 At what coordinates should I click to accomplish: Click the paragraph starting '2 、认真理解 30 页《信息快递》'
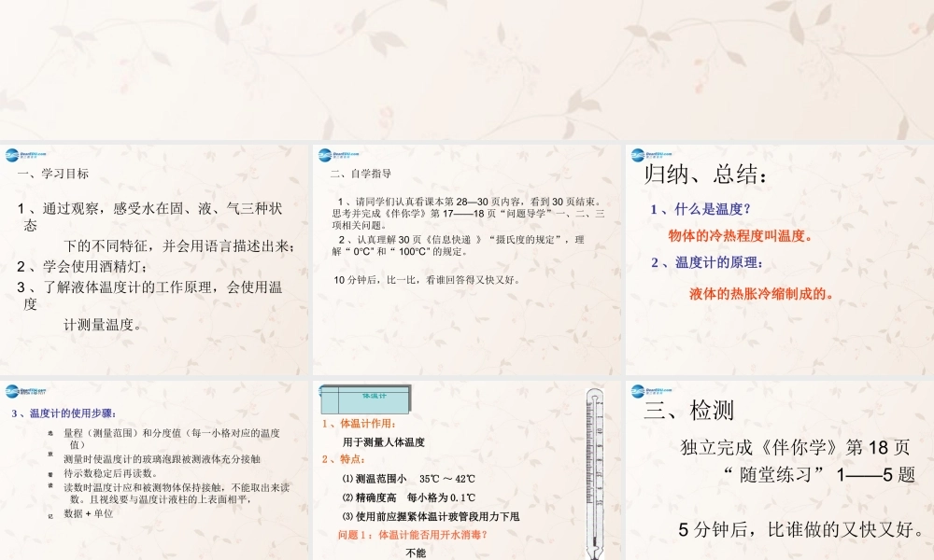(458, 245)
